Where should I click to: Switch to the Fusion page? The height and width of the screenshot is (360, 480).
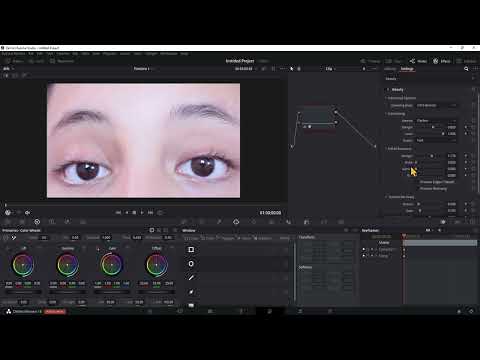241,311
